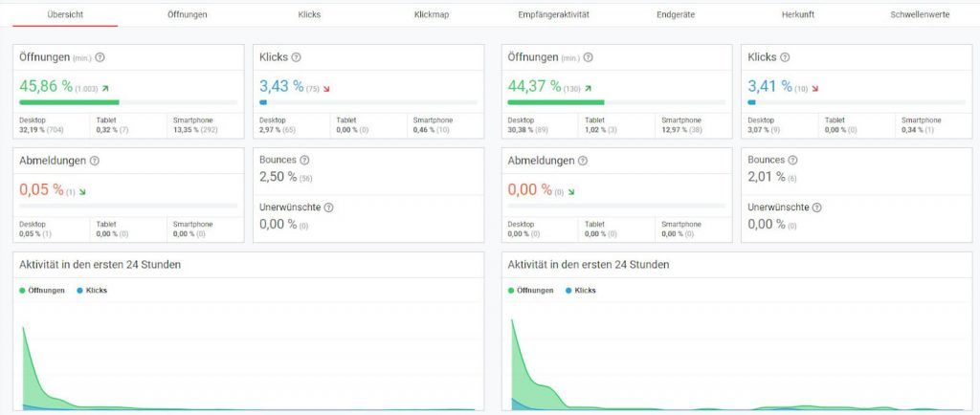The height and width of the screenshot is (415, 980).
Task: Click Tablet 1,02 % (3) openings cell
Action: click(617, 125)
